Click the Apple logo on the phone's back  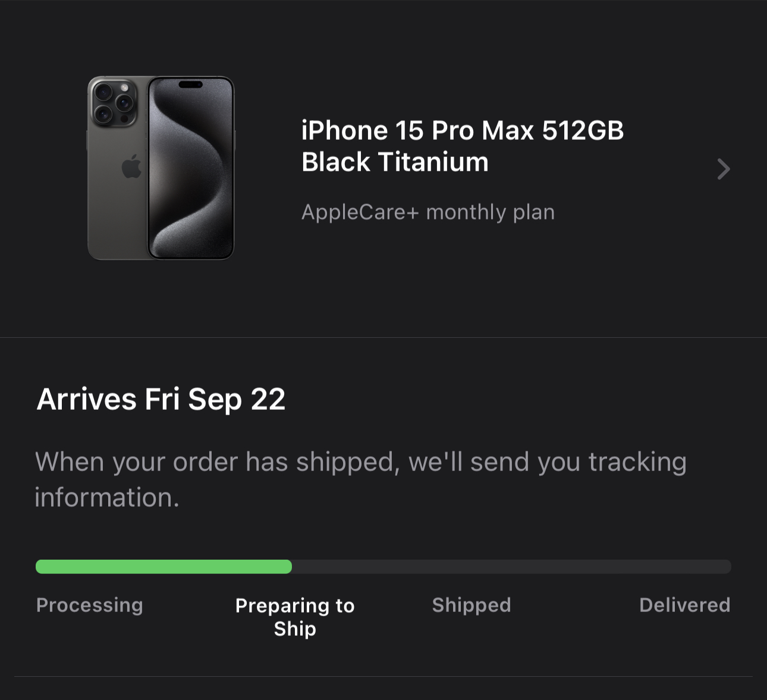click(x=131, y=167)
